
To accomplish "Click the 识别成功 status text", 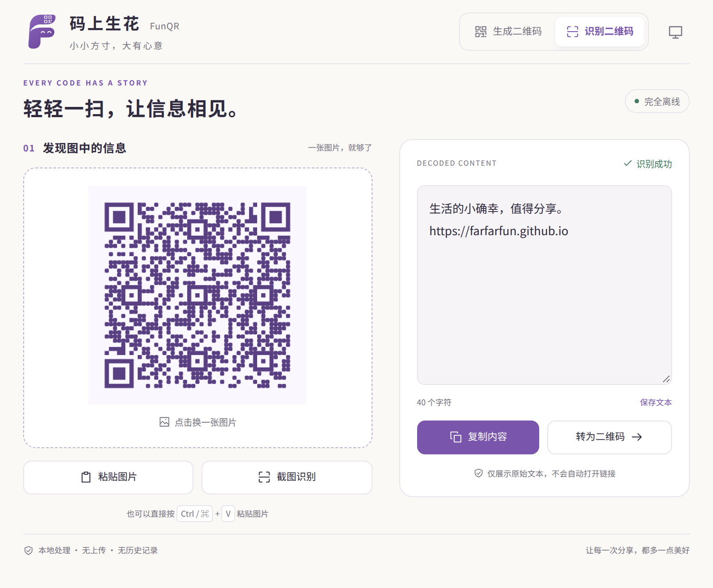I will coord(648,164).
